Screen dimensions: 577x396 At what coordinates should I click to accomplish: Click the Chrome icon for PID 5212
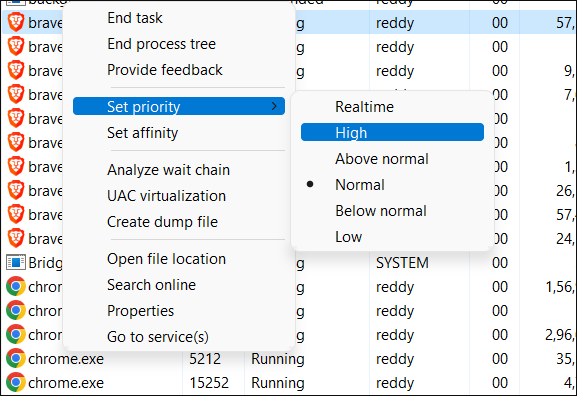pos(16,358)
